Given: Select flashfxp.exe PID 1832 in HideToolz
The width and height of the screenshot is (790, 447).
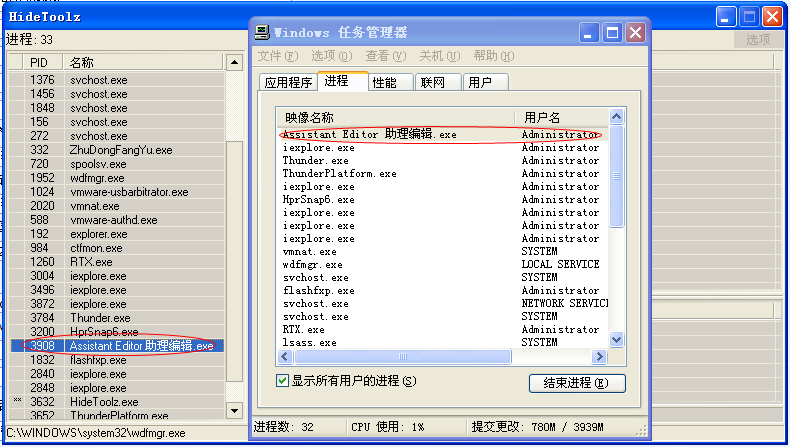Looking at the screenshot, I should (x=117, y=360).
